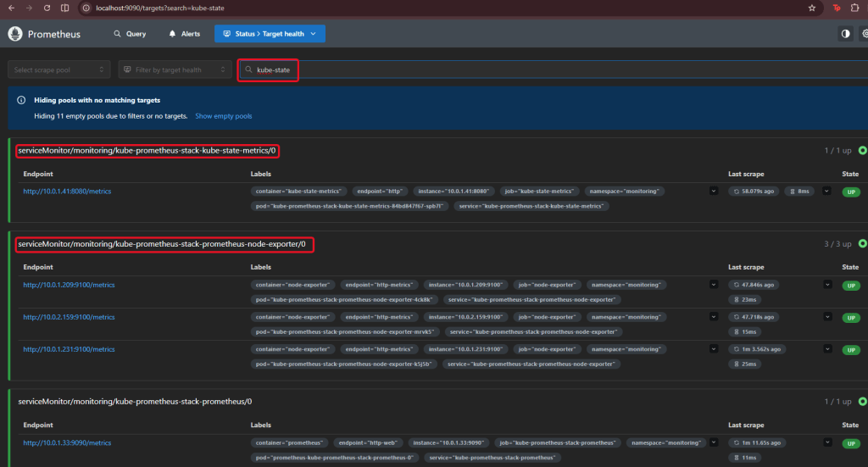868x467 pixels.
Task: Open Status Target health menu
Action: tap(270, 34)
